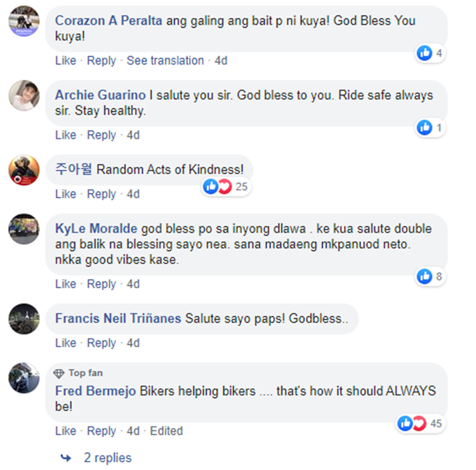The image size is (476, 470).
Task: Click the Top fan diamond badge icon
Action: 58,373
